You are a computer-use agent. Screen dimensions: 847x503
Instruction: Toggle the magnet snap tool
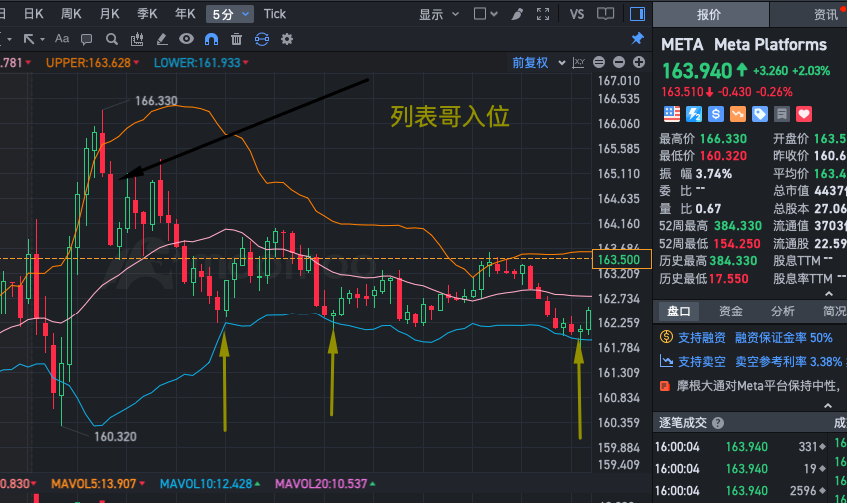[211, 39]
